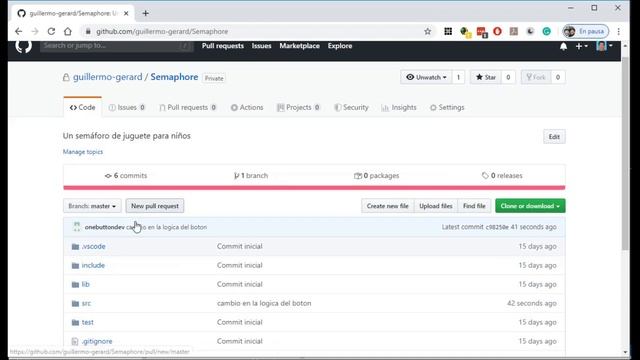640x360 pixels.
Task: Click Upload files button
Action: (436, 206)
